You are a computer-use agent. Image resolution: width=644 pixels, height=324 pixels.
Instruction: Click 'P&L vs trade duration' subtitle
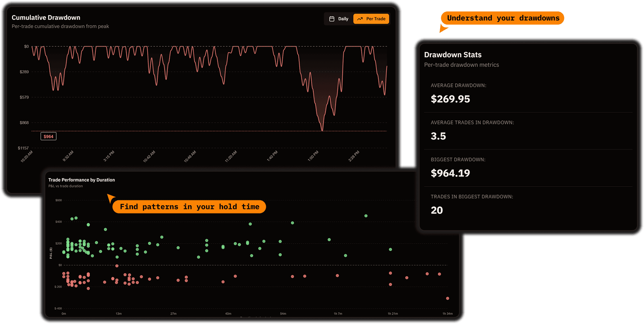65,186
